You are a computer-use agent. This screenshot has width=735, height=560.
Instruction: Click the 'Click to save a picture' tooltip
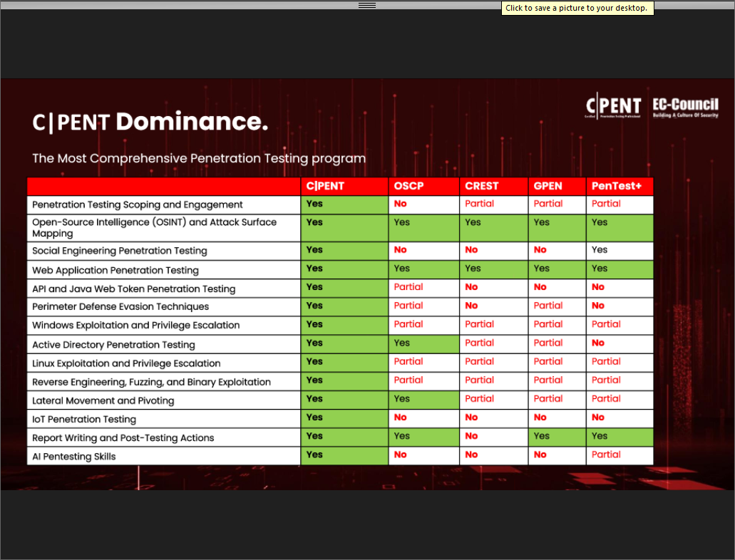click(577, 8)
